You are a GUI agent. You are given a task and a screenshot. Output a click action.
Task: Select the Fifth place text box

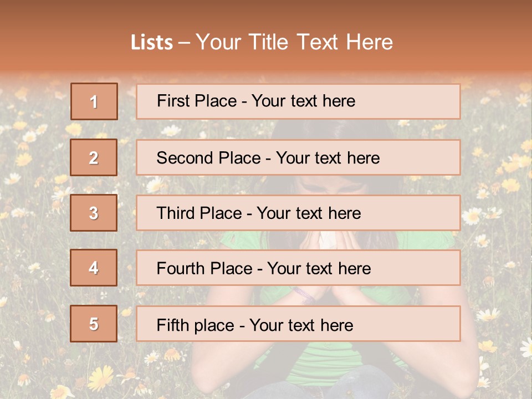pos(298,324)
